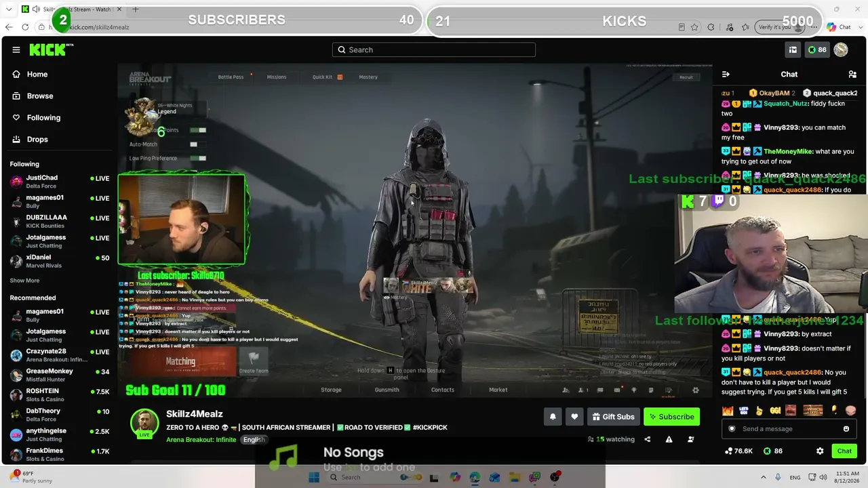Open DUBZILLAAA channel in Following list
Viewport: 868px width, 488px height.
click(60, 221)
